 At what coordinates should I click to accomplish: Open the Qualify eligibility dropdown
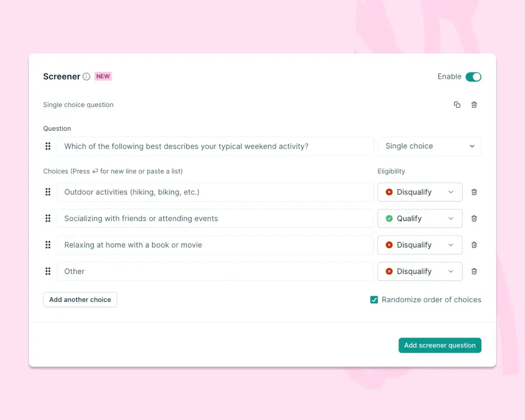tap(420, 218)
